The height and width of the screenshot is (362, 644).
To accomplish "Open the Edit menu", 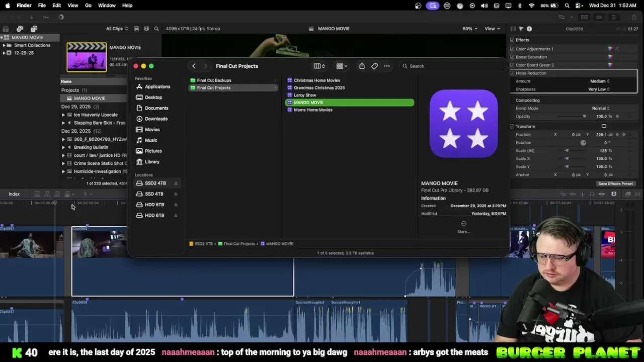I will [56, 6].
